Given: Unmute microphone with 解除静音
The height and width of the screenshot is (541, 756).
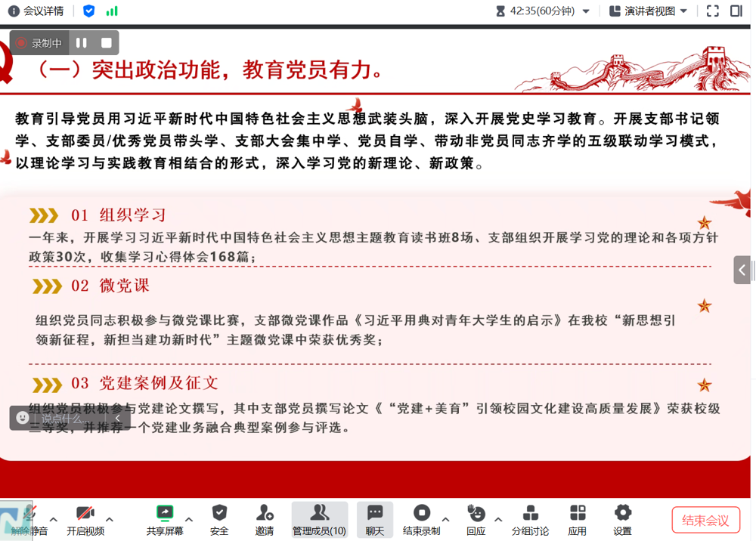Looking at the screenshot, I should [x=29, y=520].
